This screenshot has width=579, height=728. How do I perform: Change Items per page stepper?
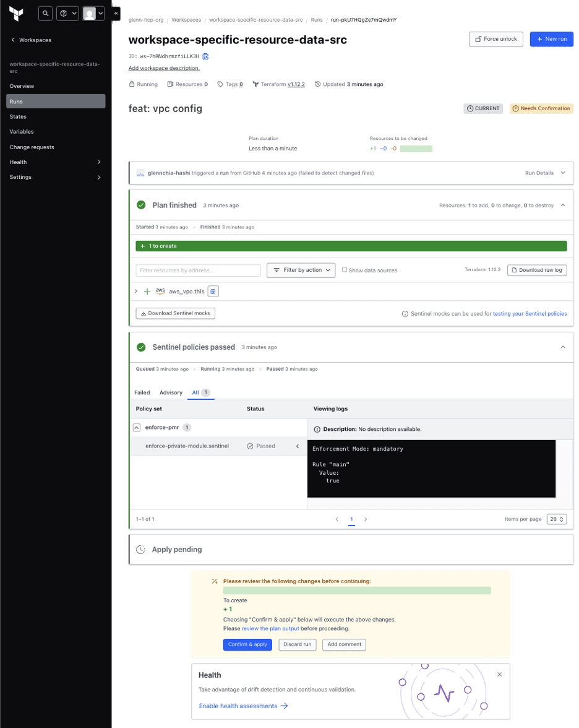(x=557, y=519)
